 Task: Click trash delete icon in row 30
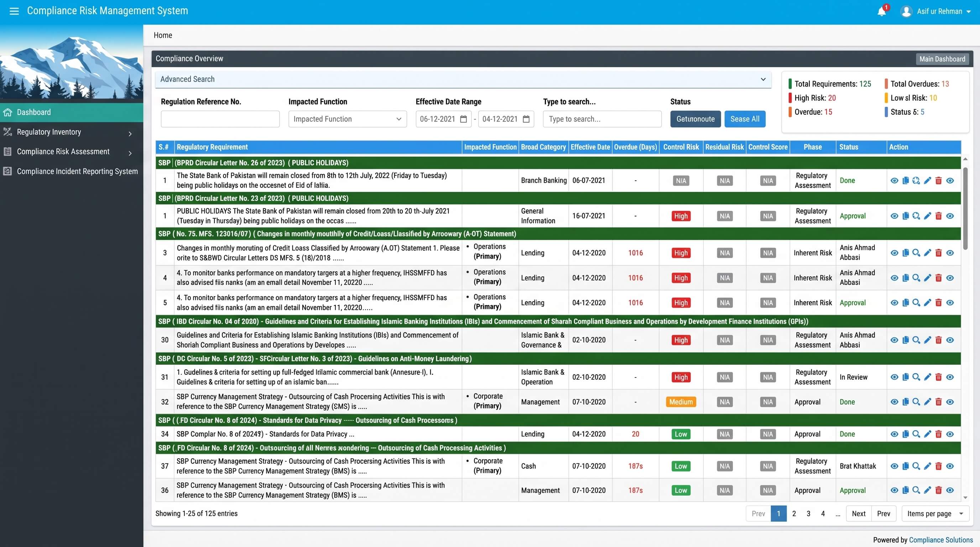(x=939, y=340)
